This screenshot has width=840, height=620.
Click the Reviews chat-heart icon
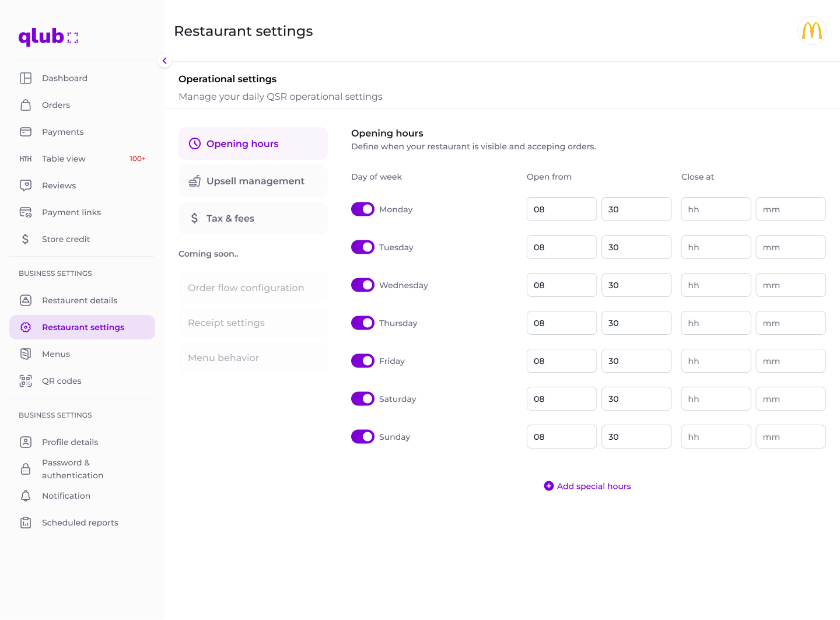26,185
